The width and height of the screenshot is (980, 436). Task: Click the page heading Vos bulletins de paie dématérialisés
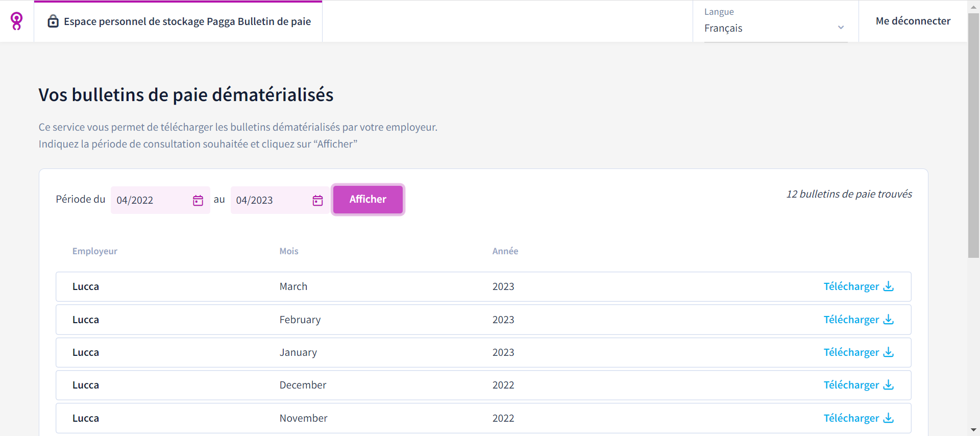(x=186, y=95)
